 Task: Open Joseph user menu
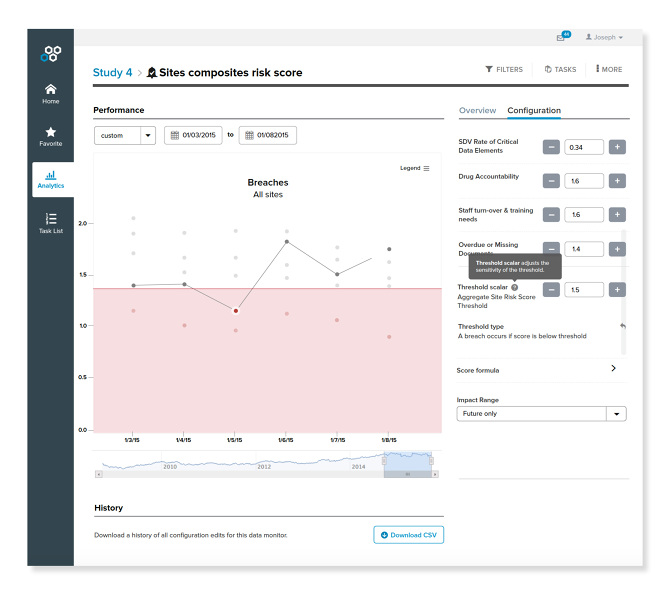[604, 37]
